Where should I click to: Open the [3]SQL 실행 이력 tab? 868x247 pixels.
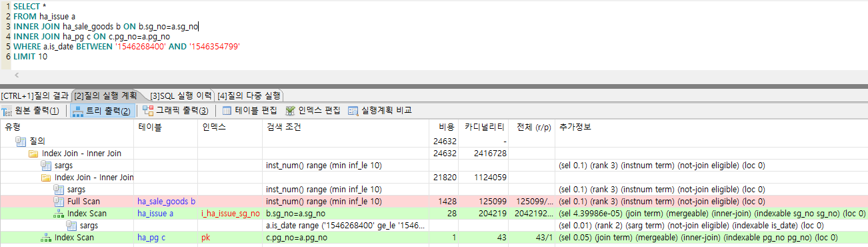(181, 95)
